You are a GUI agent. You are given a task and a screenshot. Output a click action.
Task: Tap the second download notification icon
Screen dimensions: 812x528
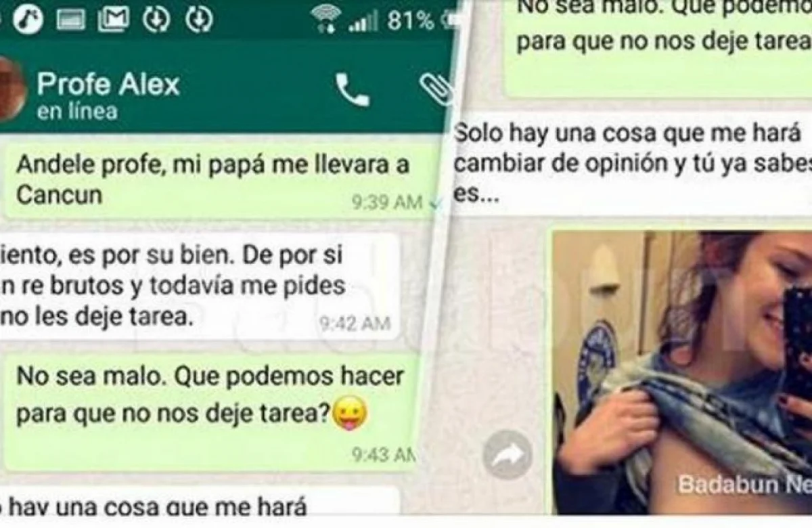(x=199, y=20)
